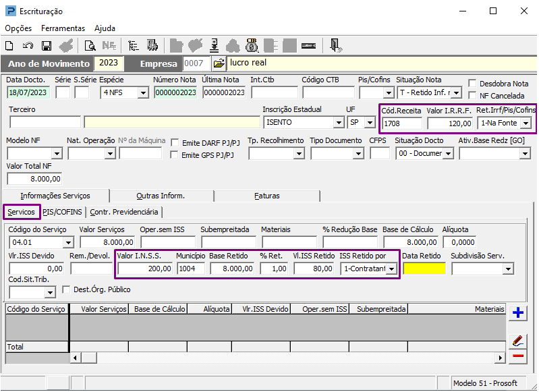Check the NF Cancelada checkbox
Viewport: 539px width, 392px height.
pos(472,96)
